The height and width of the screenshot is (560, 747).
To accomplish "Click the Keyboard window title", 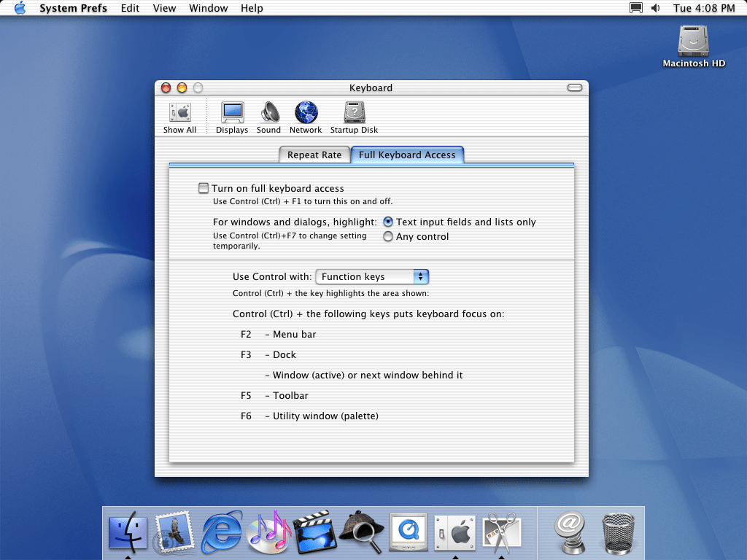I will [371, 87].
